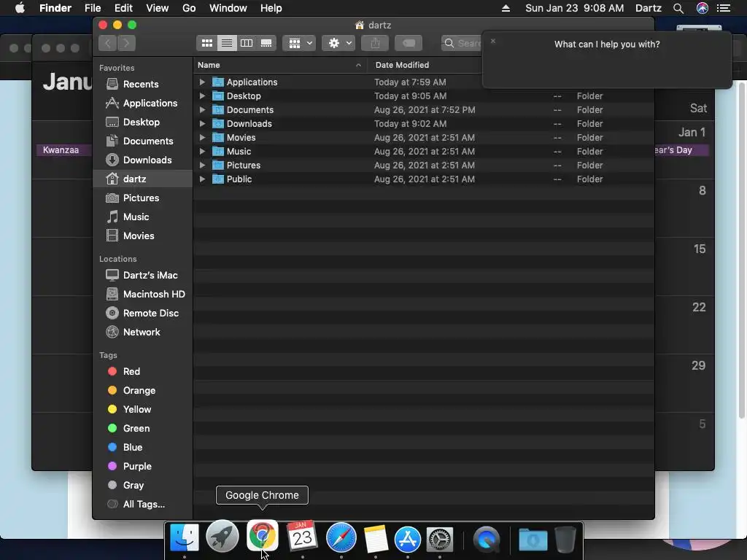This screenshot has width=747, height=560.
Task: Select Remote Disc under Locations
Action: 142,314
